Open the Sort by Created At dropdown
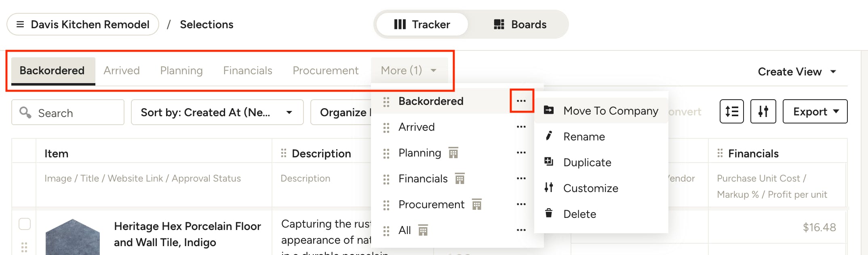The height and width of the screenshot is (255, 868). click(x=217, y=112)
